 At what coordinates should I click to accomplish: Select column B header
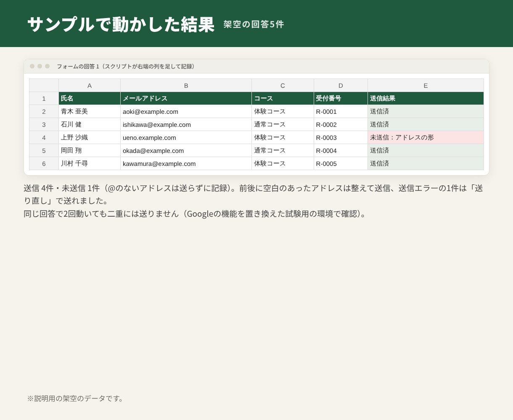(186, 85)
